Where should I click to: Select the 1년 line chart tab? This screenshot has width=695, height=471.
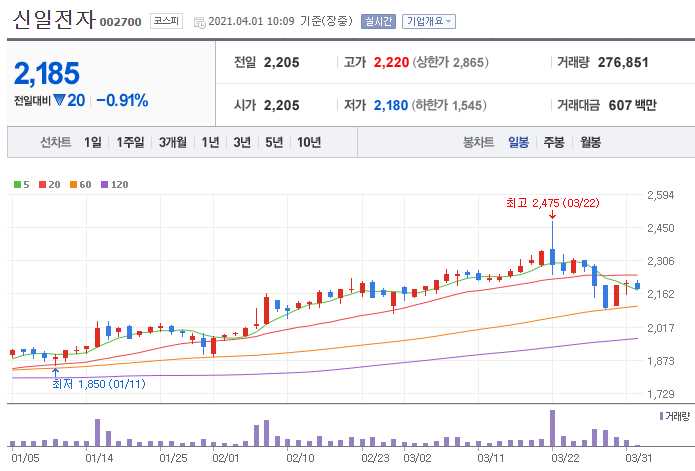coord(210,142)
